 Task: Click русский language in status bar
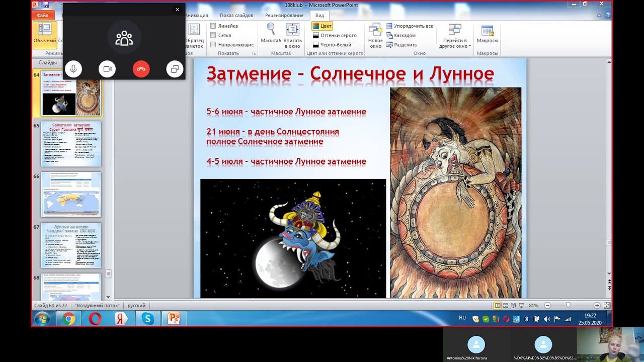coord(136,305)
